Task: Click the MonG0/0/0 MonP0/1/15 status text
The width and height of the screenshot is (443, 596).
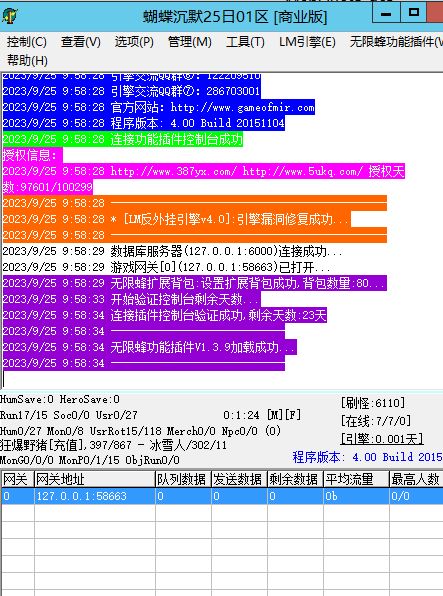Action: (90, 460)
